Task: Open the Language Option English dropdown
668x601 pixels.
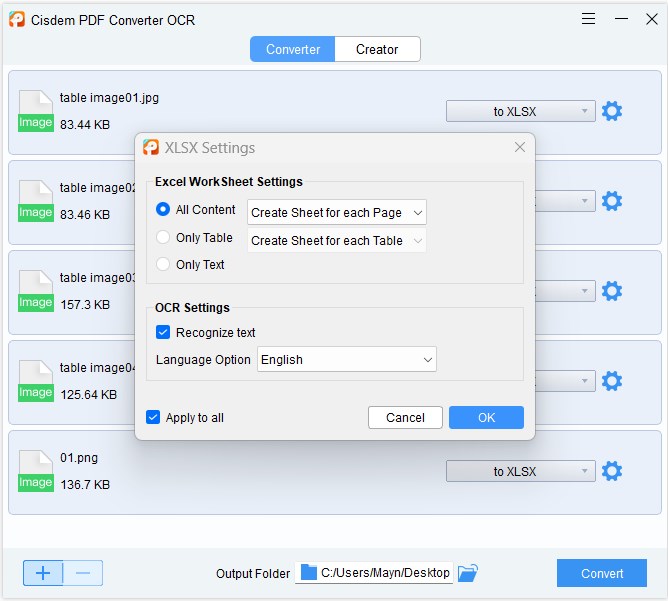Action: (x=347, y=359)
